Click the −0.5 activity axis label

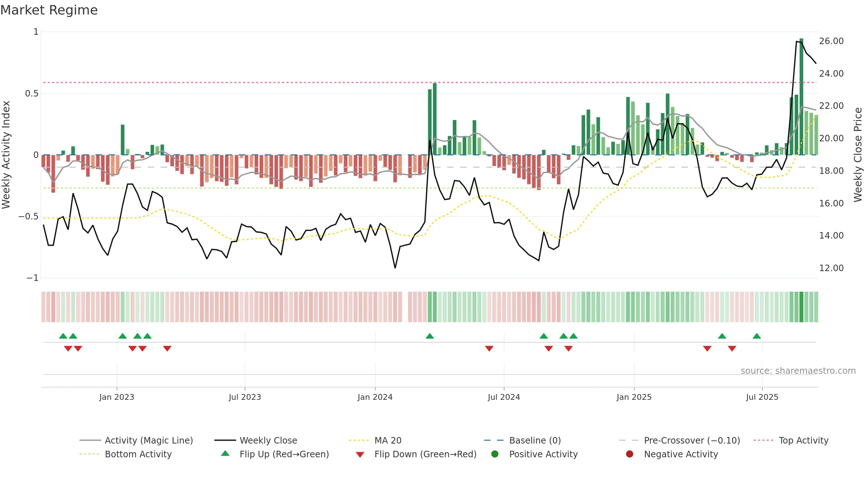point(29,217)
